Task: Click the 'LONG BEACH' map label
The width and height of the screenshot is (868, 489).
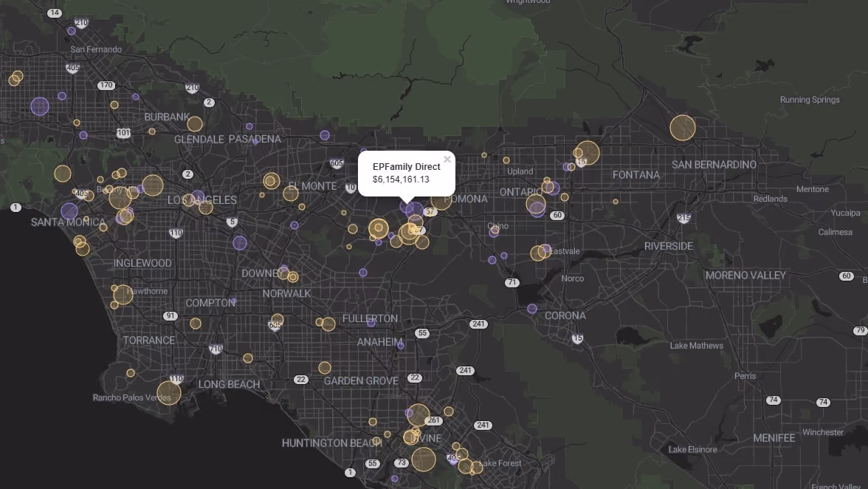Action: point(229,384)
